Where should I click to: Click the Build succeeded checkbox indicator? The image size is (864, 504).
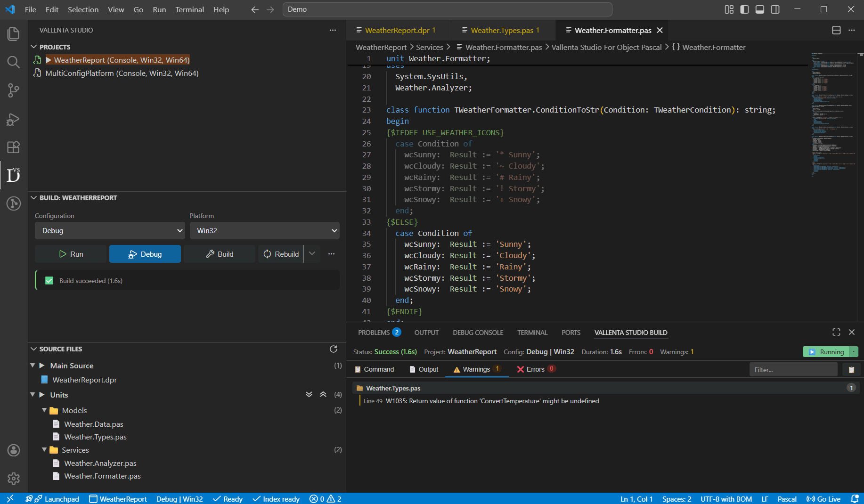[49, 281]
